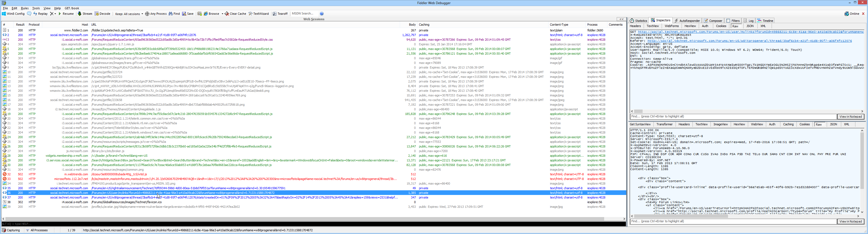Switch to the Statistics tab
This screenshot has width=868, height=234.
639,20
